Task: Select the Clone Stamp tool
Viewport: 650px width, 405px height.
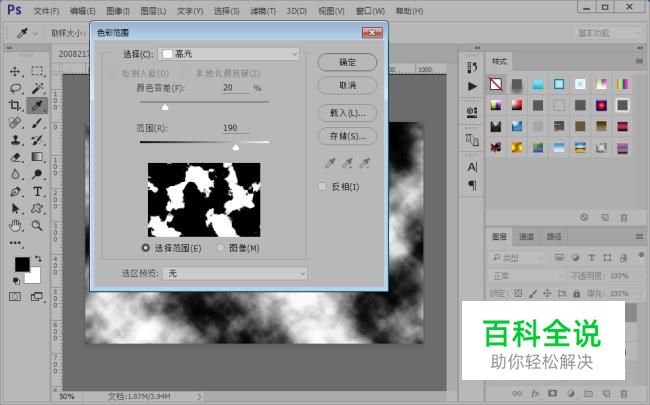Action: click(15, 140)
